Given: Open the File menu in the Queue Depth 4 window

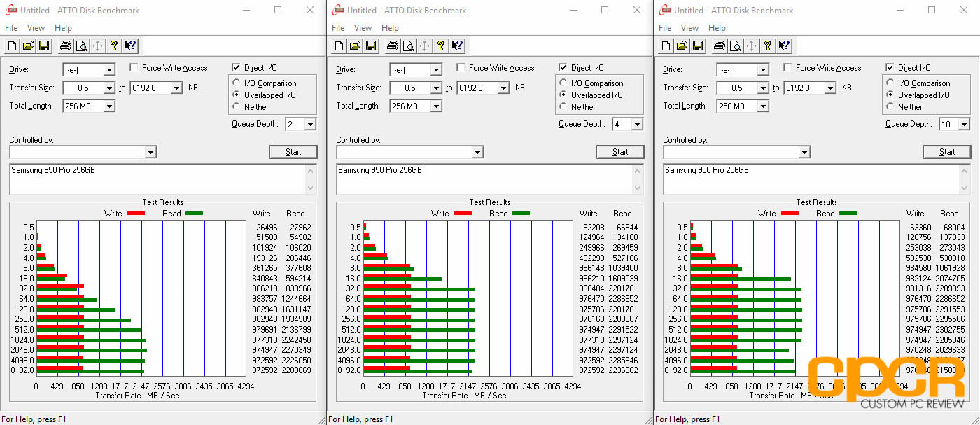Looking at the screenshot, I should point(338,28).
